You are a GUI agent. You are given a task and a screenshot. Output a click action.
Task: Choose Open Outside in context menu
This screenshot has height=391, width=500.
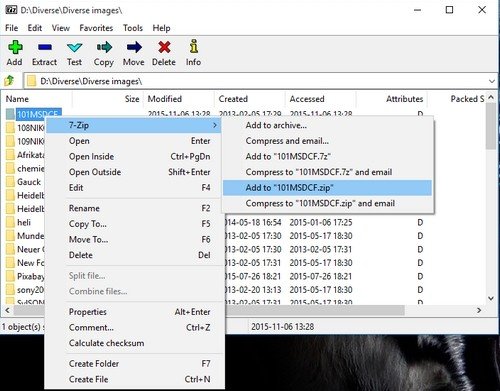[133, 172]
